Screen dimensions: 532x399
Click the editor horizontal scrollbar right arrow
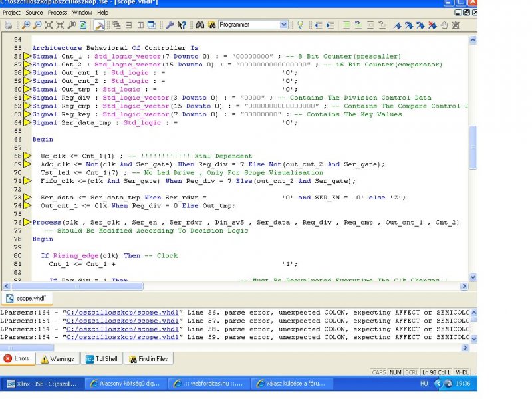(464, 287)
